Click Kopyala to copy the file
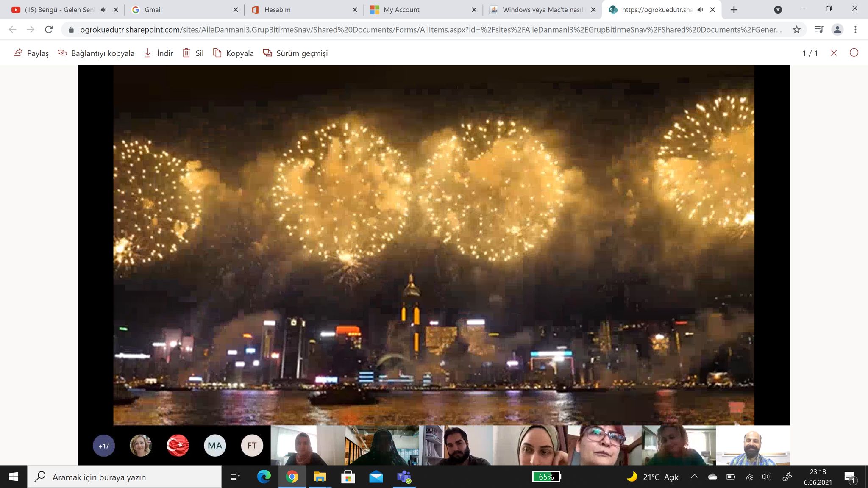The width and height of the screenshot is (868, 488). [233, 53]
